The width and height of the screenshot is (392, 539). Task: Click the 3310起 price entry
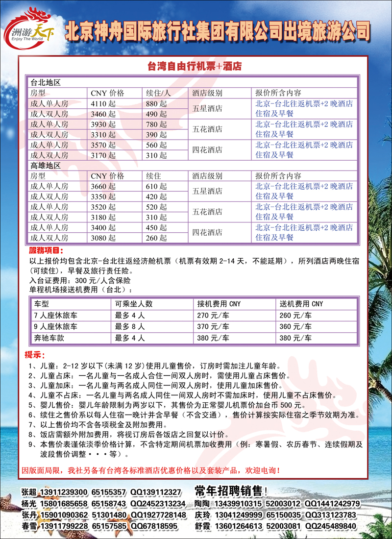click(103, 134)
